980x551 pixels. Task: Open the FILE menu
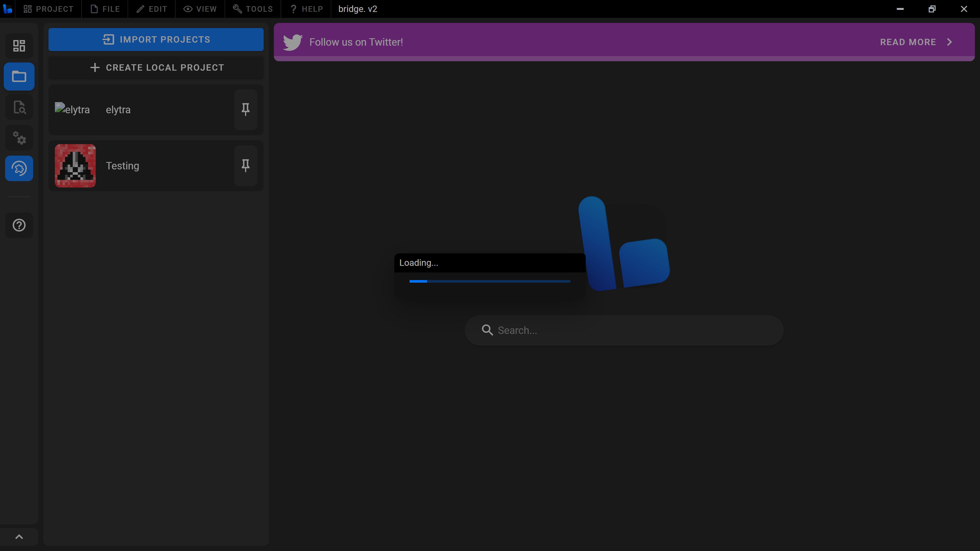pos(105,9)
